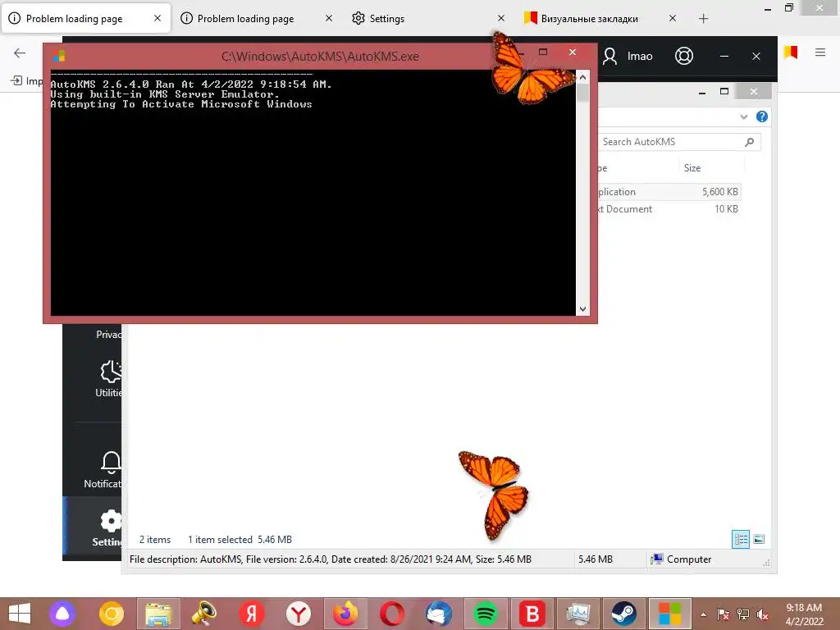Launch Thunderbird from taskbar
The image size is (840, 630).
click(x=439, y=614)
